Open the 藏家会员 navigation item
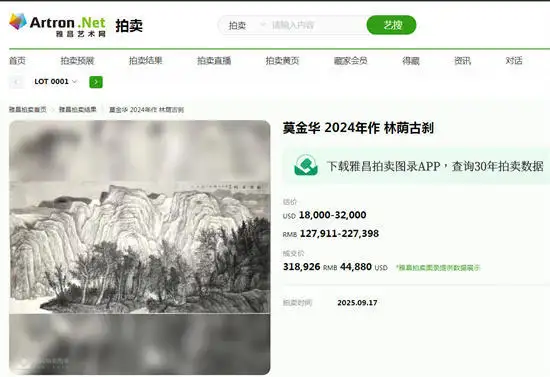 (351, 61)
